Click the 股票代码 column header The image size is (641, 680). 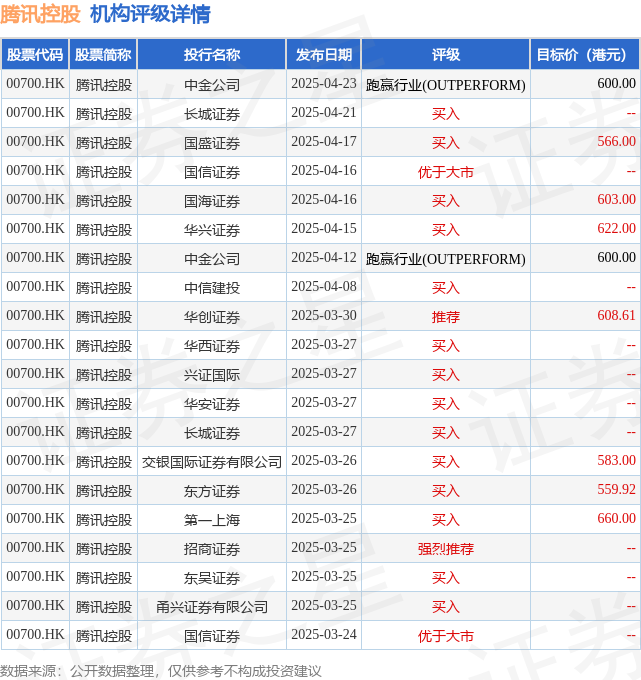[x=35, y=55]
